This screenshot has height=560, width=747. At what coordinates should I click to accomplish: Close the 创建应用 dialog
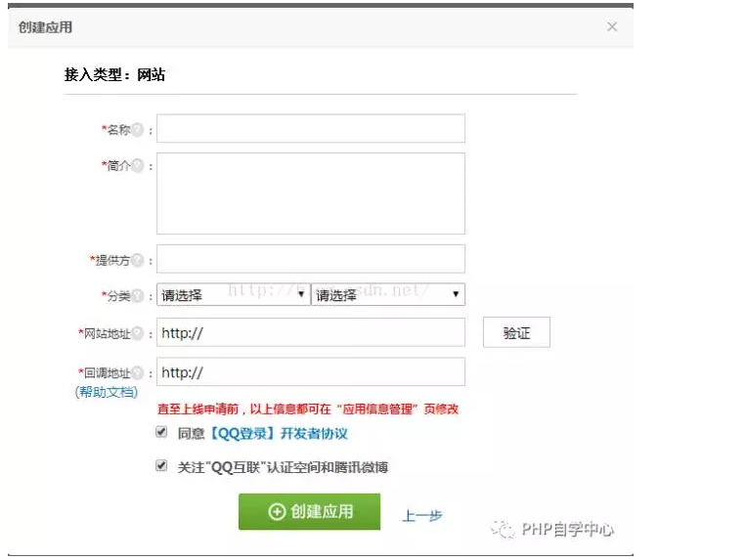coord(612,26)
